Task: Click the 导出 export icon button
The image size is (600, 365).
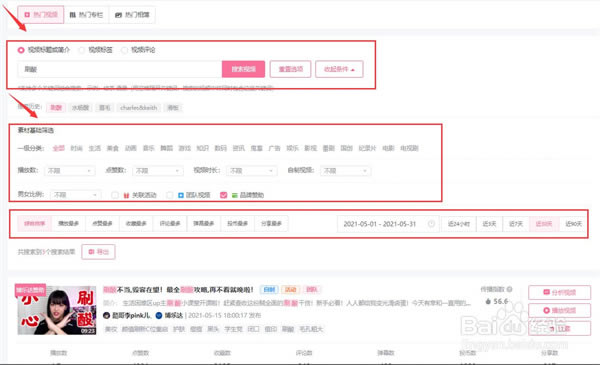Action: 98,252
